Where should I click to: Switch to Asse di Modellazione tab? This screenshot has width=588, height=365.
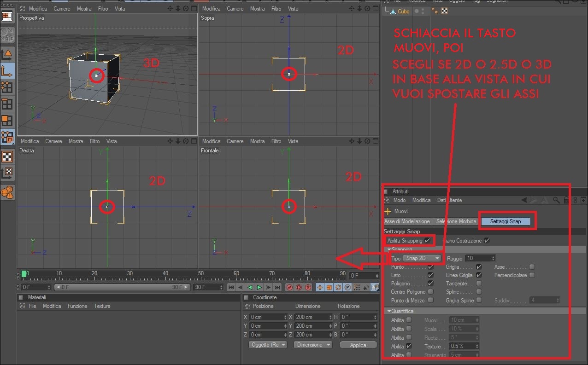tap(407, 221)
